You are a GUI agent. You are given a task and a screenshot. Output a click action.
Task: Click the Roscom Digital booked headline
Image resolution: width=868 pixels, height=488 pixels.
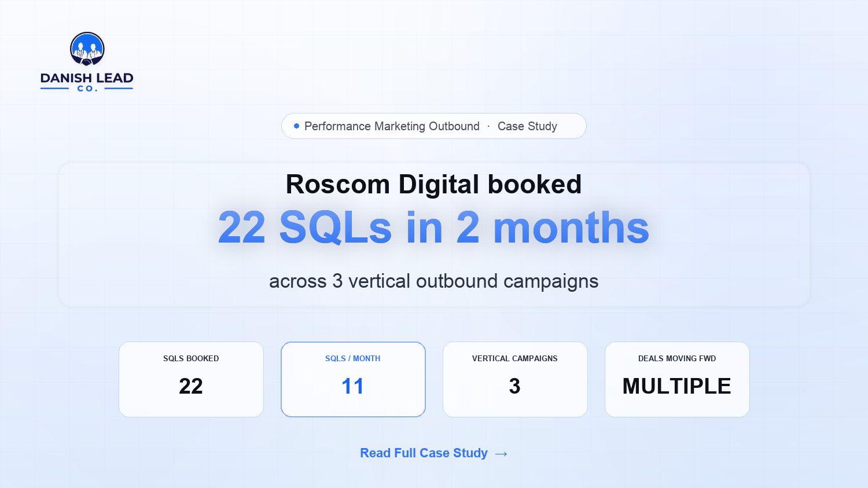coord(434,185)
